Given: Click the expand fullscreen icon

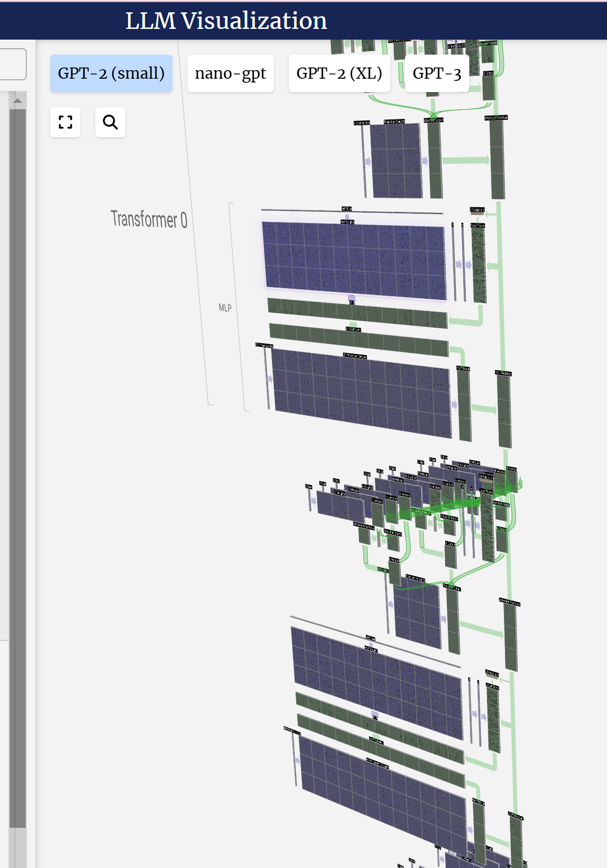Looking at the screenshot, I should [x=65, y=122].
